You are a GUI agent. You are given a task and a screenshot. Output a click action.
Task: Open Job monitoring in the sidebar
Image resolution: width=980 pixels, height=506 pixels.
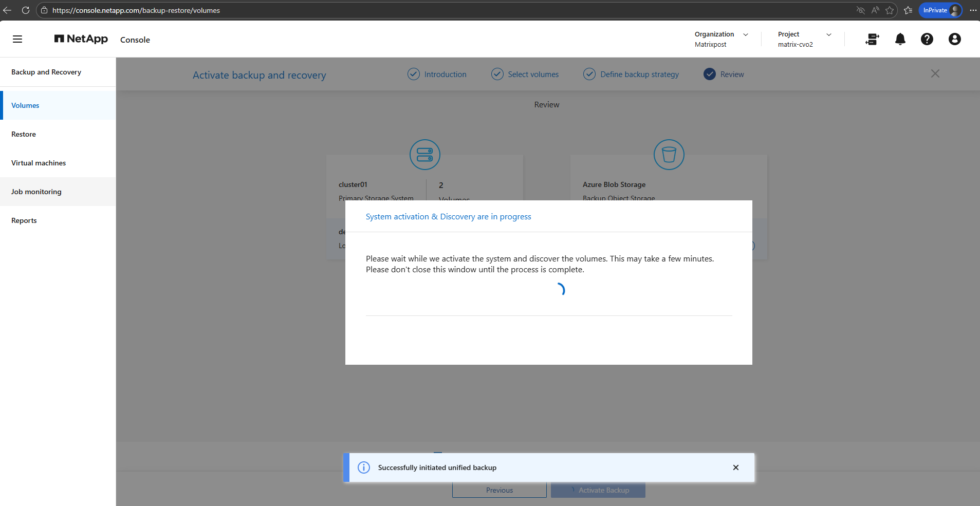pos(36,192)
